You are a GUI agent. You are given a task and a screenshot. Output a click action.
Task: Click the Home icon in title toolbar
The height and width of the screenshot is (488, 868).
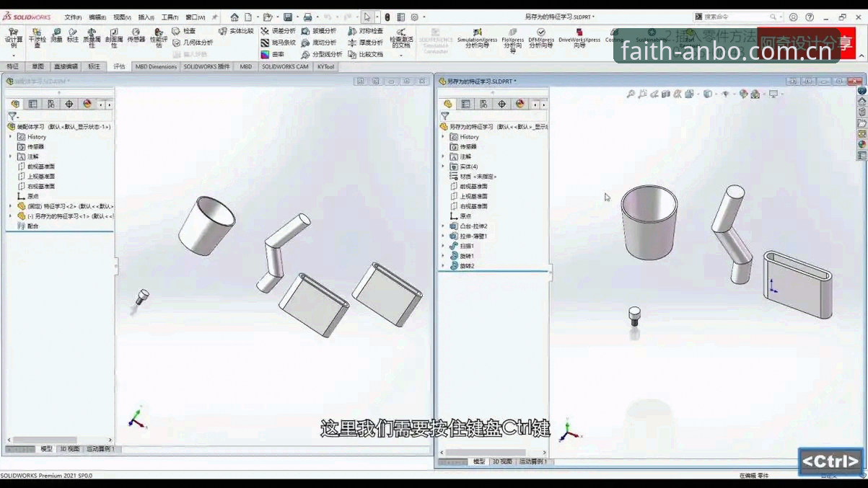coord(234,17)
